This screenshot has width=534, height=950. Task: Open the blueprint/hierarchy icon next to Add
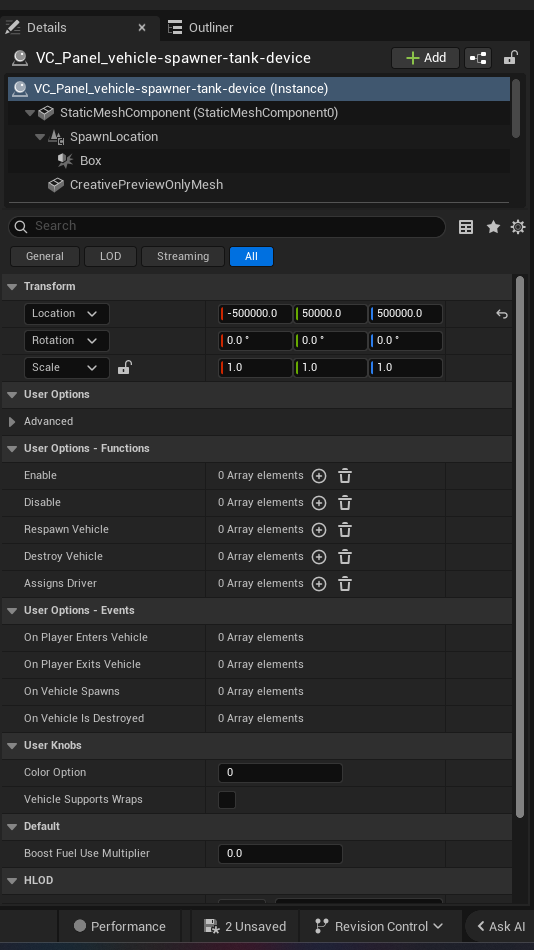pyautogui.click(x=478, y=58)
